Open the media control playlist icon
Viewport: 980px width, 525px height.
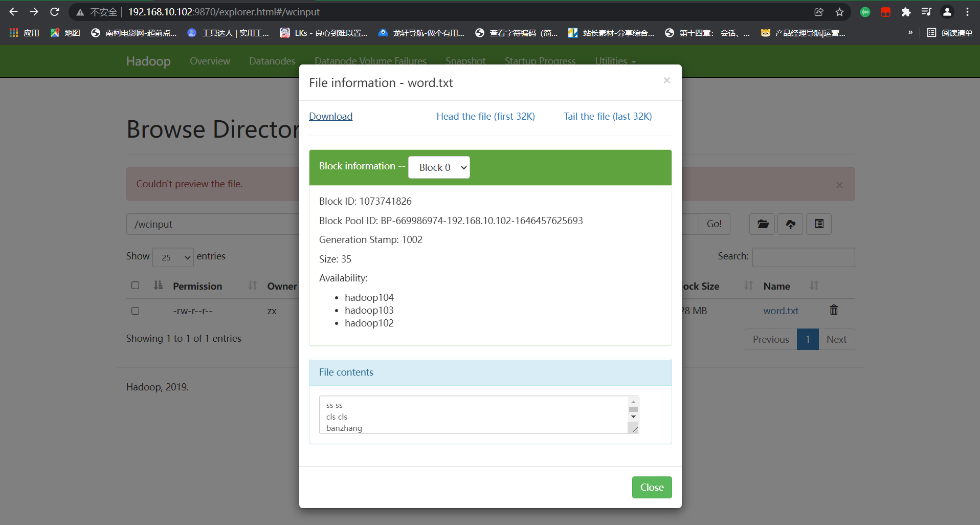pos(926,12)
